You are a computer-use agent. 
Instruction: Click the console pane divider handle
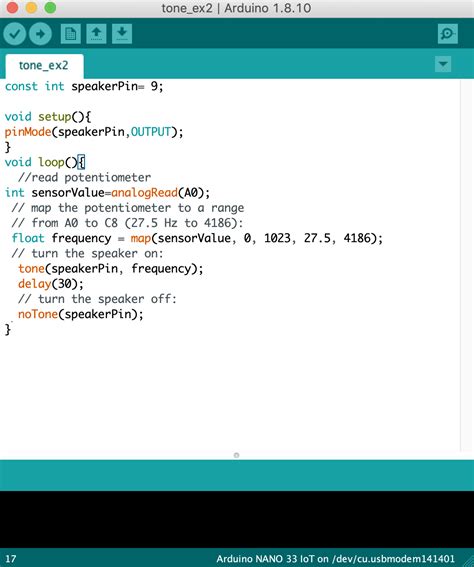(x=236, y=455)
